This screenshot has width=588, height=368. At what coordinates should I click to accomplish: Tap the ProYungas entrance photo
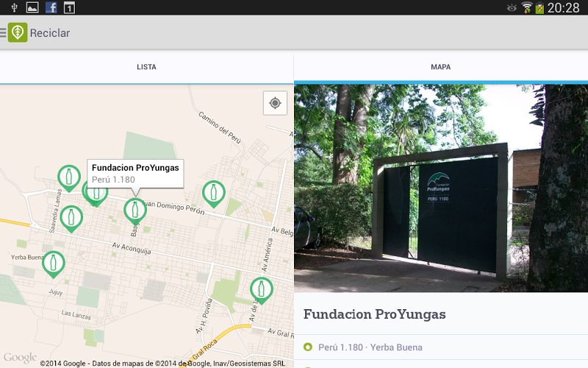coord(441,188)
